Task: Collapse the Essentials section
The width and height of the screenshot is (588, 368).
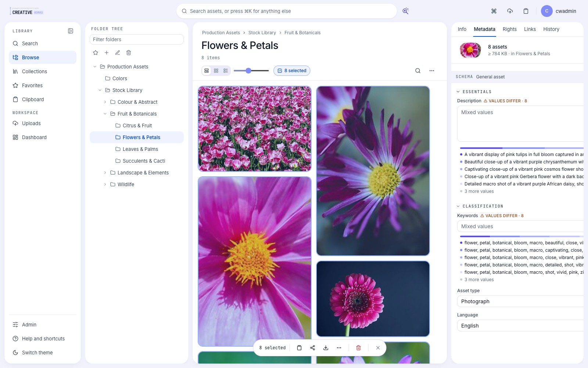Action: pyautogui.click(x=458, y=92)
